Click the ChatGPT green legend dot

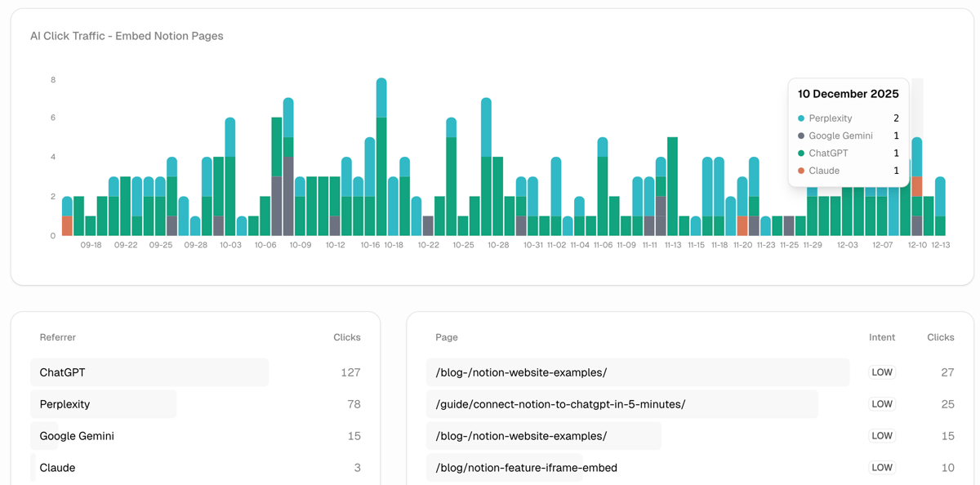pos(801,154)
